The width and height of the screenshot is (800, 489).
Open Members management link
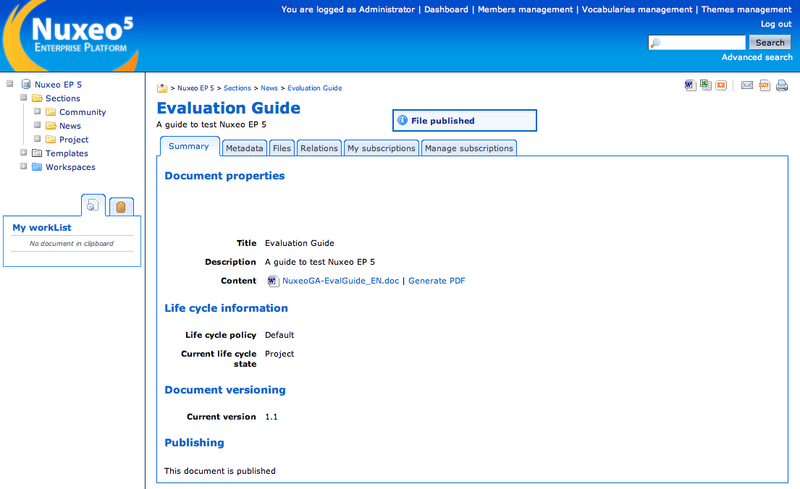(x=525, y=10)
